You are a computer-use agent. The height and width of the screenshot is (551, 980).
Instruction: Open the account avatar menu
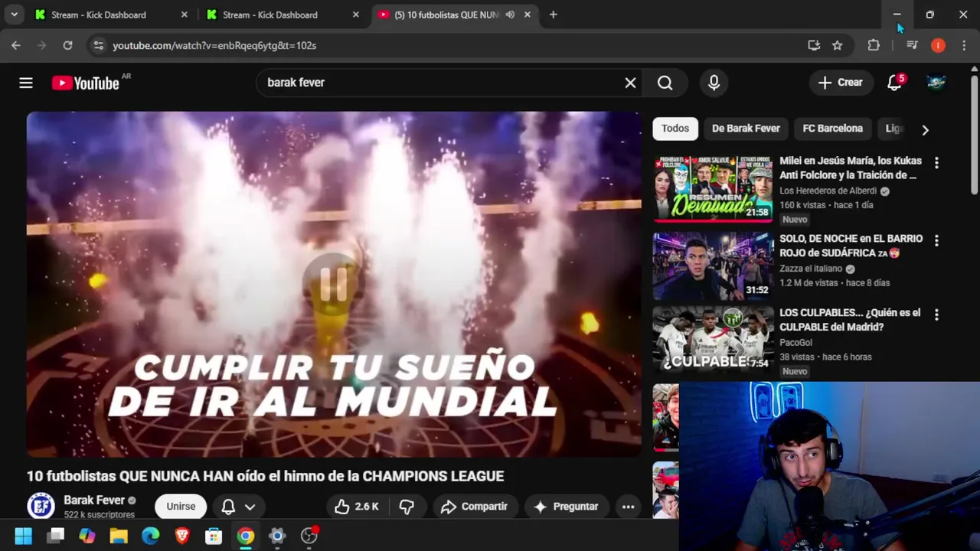[x=936, y=83]
